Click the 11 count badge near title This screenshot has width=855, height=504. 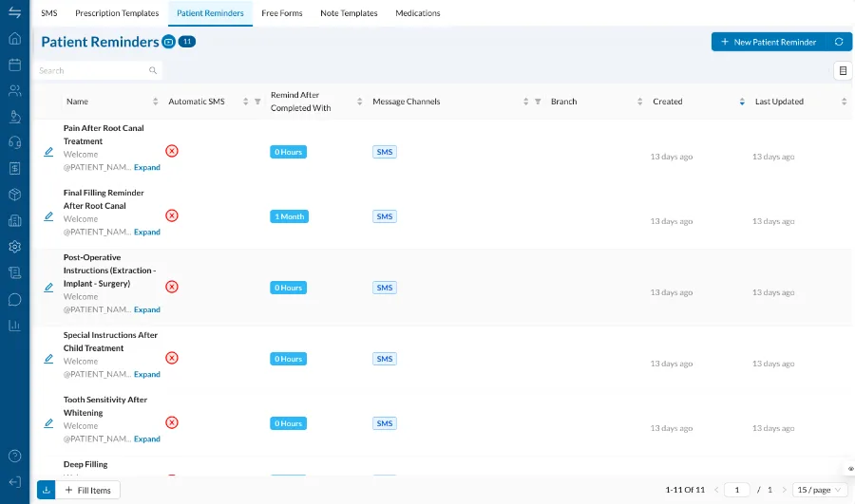click(x=187, y=42)
